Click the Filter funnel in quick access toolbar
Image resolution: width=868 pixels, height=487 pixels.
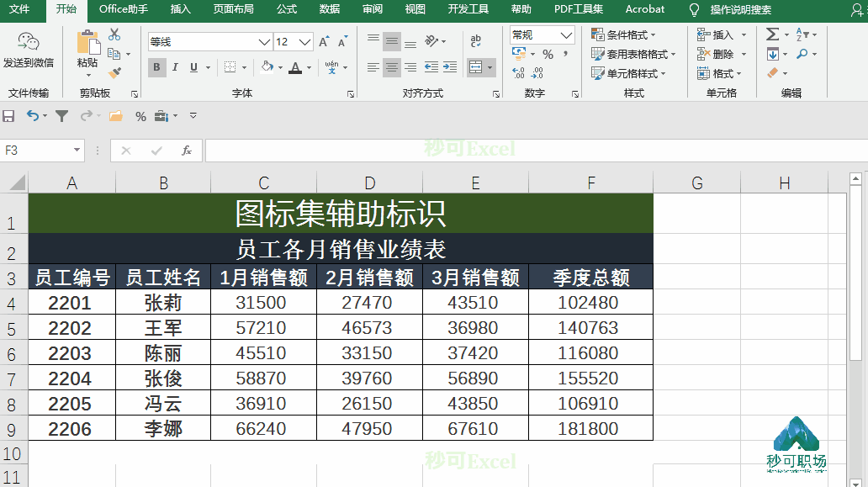(x=62, y=116)
